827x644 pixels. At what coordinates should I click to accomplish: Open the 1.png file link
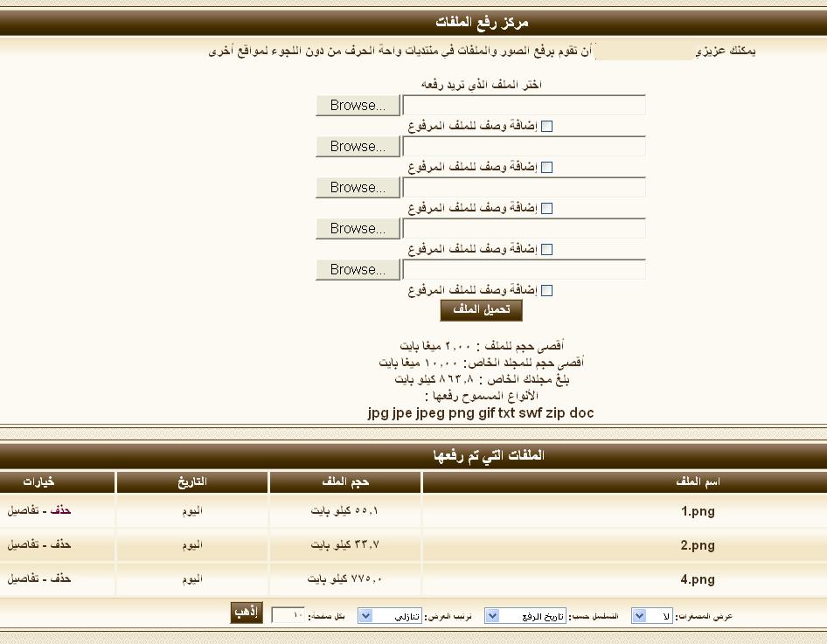point(698,512)
